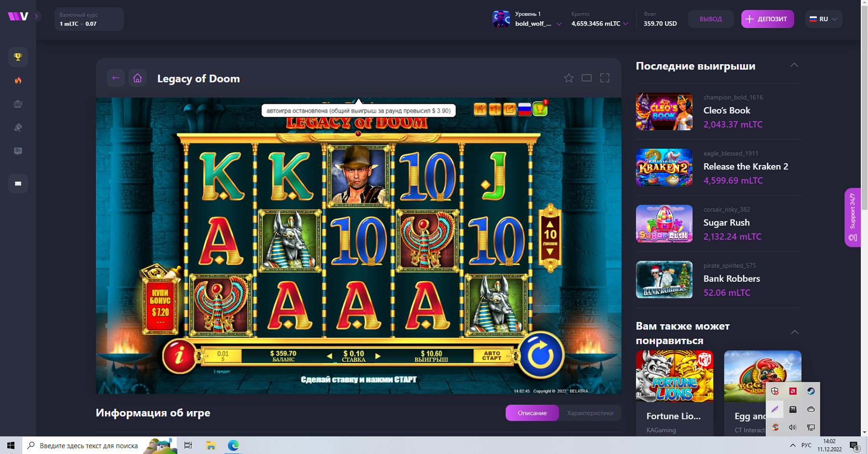Open the flame hot games icon in sidebar
The width and height of the screenshot is (868, 454).
pos(18,81)
